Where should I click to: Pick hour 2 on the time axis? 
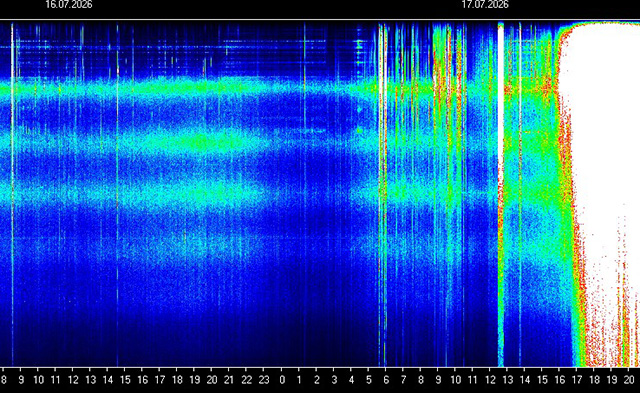click(317, 380)
